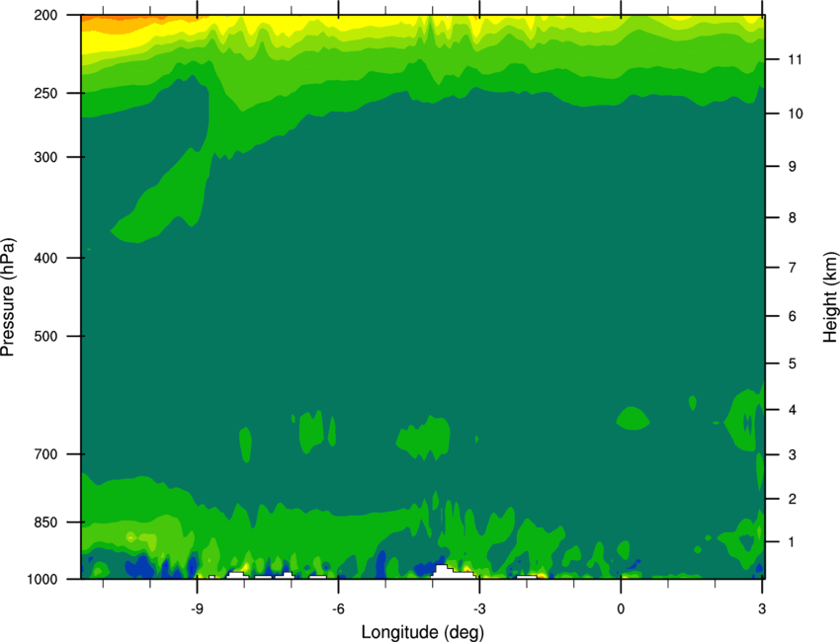Click the 300 pressure tick label
Viewport: 840px width, 642px height.
[46, 157]
